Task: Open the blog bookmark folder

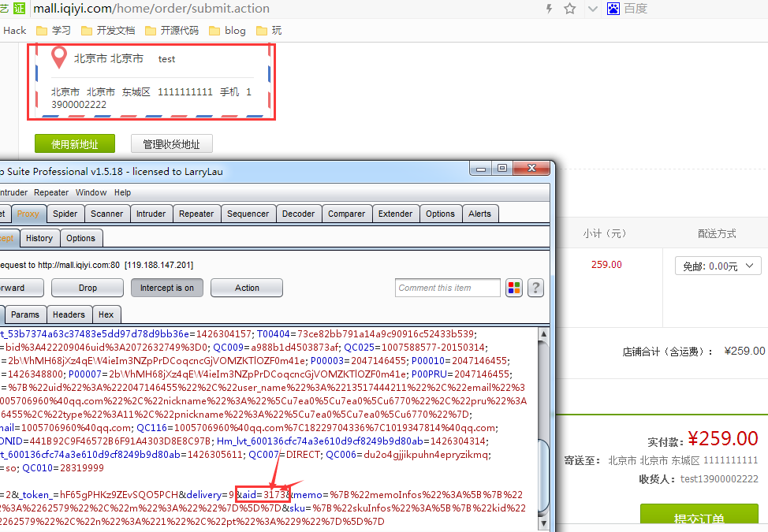Action: (227, 31)
